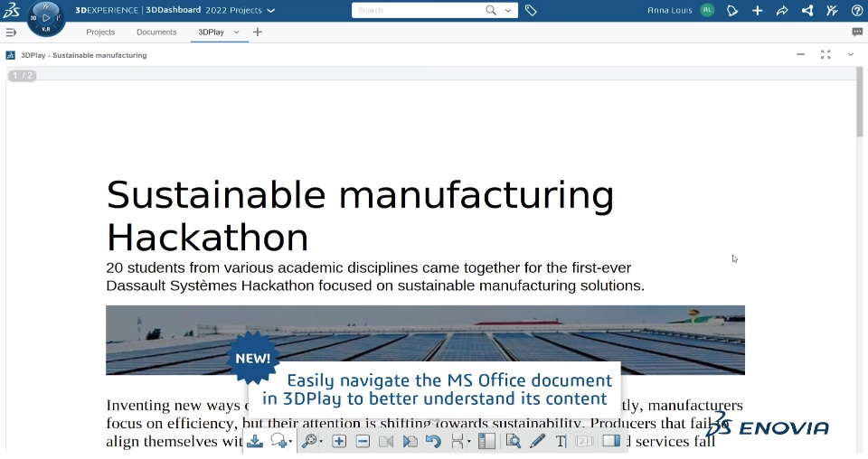Open the Anna Louis profile avatar
Screen dimensions: 868x459
tap(707, 10)
